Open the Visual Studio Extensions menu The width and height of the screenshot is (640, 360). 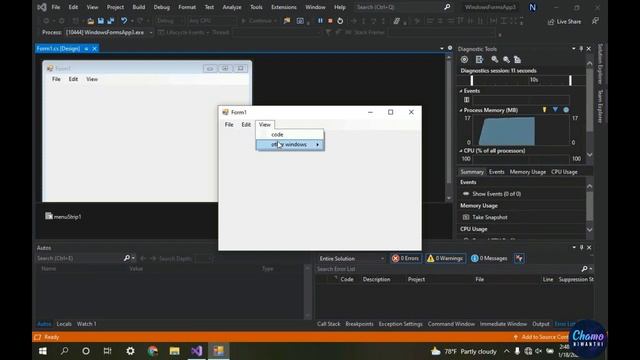[284, 7]
